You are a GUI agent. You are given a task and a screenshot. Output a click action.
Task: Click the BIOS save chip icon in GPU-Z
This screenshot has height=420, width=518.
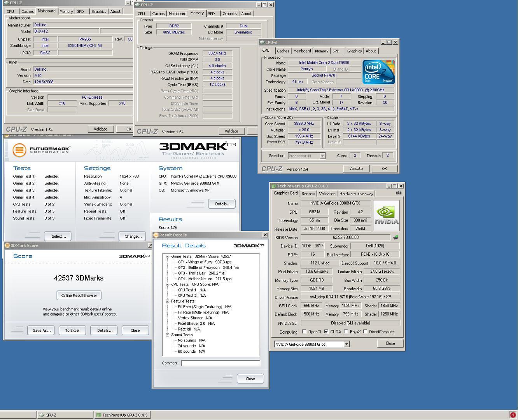[396, 237]
